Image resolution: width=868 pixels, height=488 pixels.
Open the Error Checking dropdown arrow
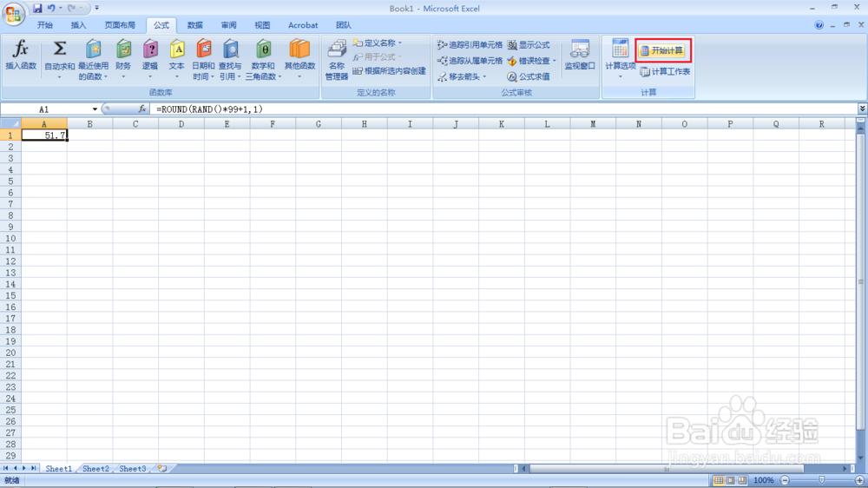tap(554, 61)
